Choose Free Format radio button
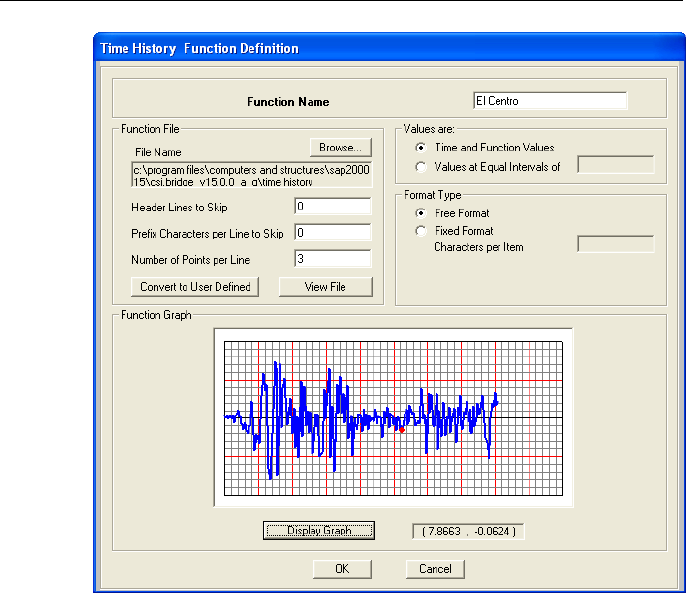This screenshot has height=593, width=686. [420, 213]
